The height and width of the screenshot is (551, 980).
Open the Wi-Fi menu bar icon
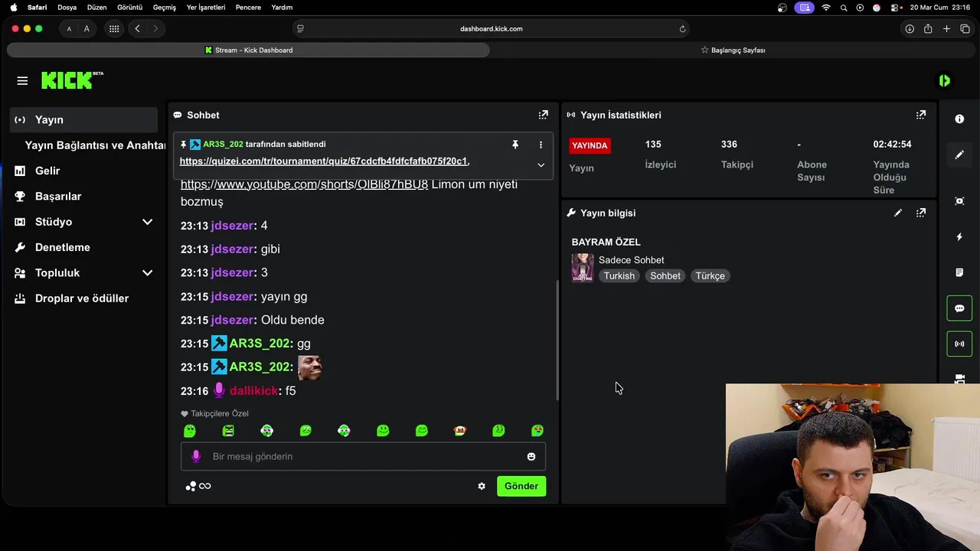click(x=826, y=8)
